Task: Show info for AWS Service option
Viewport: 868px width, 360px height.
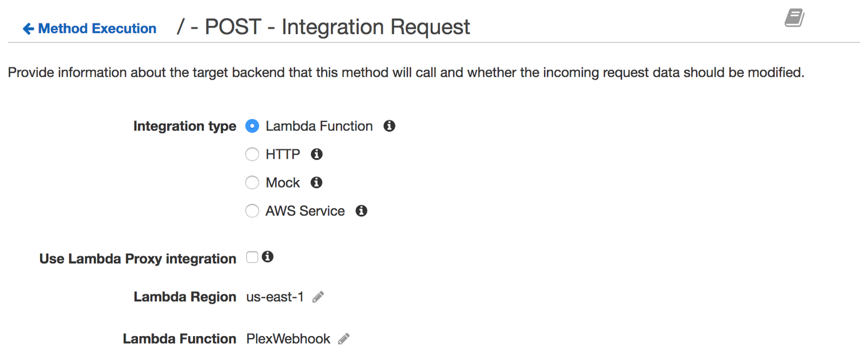Action: pyautogui.click(x=361, y=211)
